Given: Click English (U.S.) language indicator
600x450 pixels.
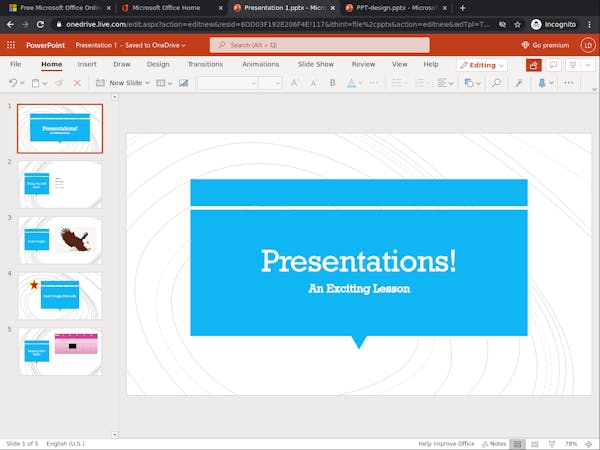Looking at the screenshot, I should (x=65, y=444).
